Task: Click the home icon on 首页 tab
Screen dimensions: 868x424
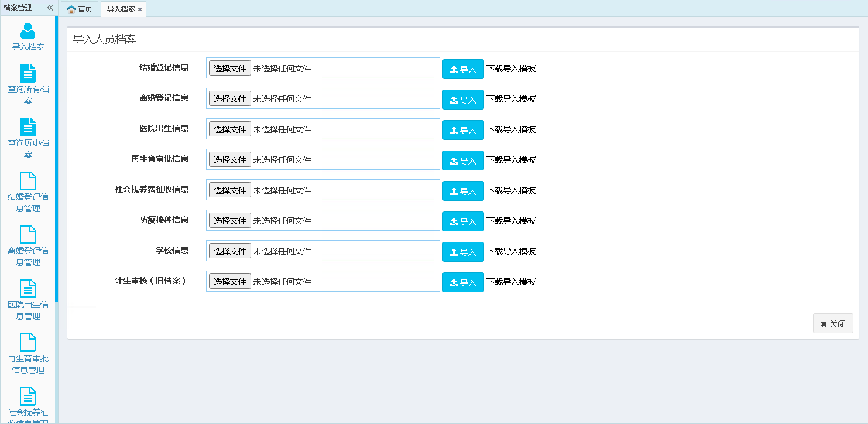Action: (71, 9)
